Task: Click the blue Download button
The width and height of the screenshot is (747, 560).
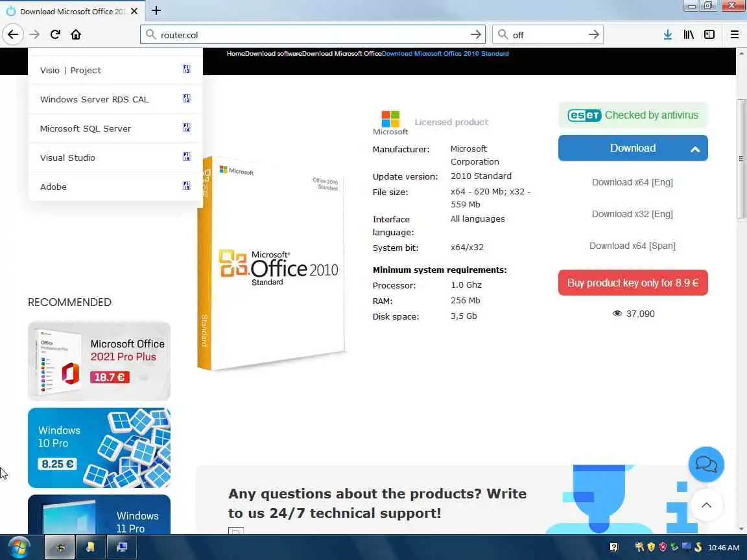Action: point(633,148)
